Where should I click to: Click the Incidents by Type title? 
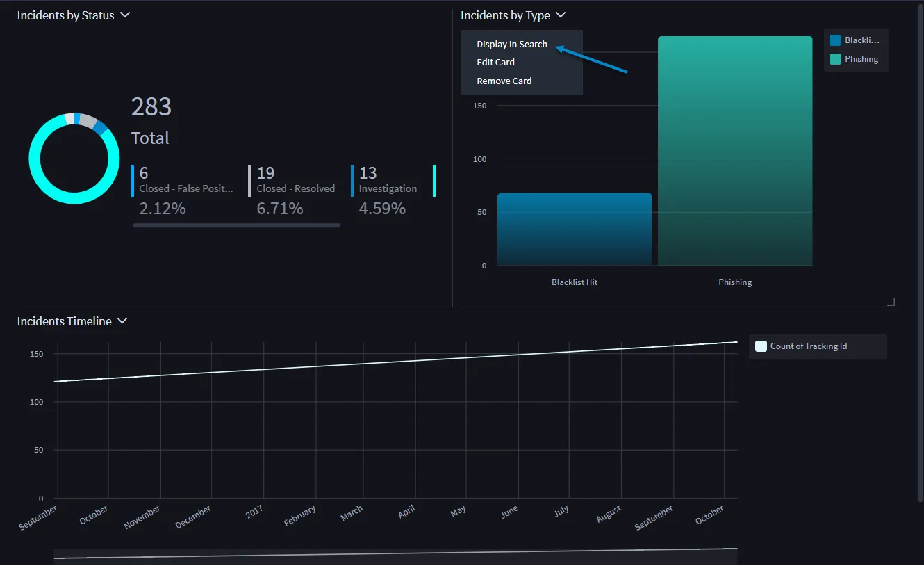(x=505, y=15)
